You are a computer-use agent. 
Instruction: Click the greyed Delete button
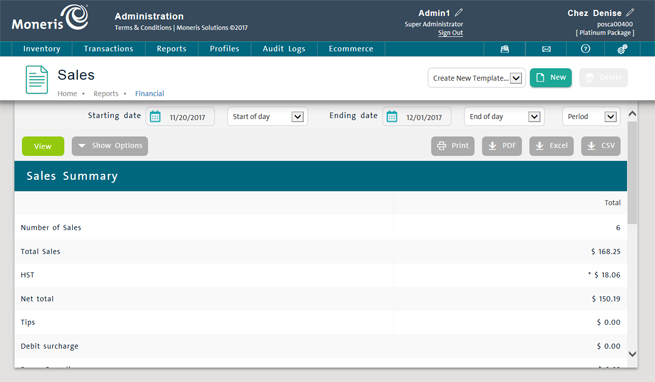604,78
